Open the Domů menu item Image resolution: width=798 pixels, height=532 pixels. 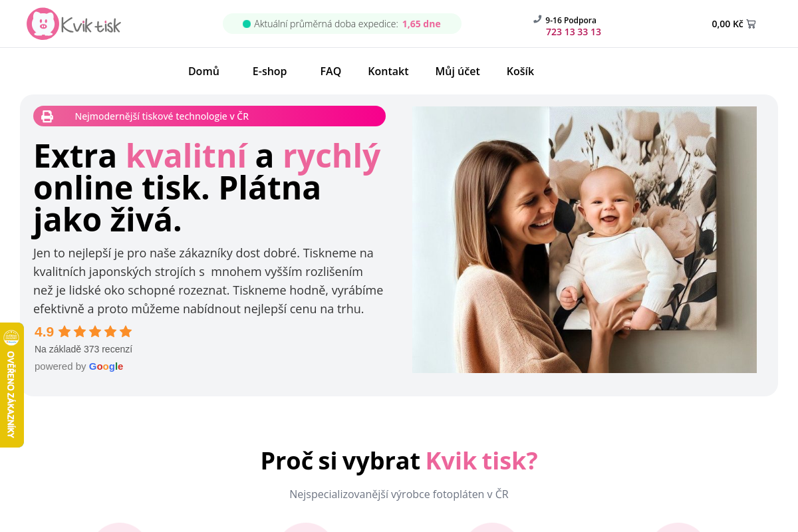203,71
